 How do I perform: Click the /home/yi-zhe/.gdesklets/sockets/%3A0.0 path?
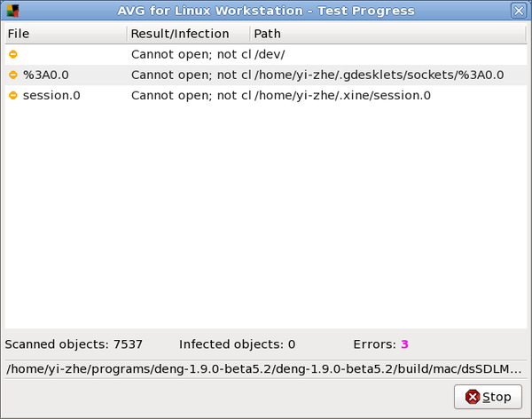379,75
